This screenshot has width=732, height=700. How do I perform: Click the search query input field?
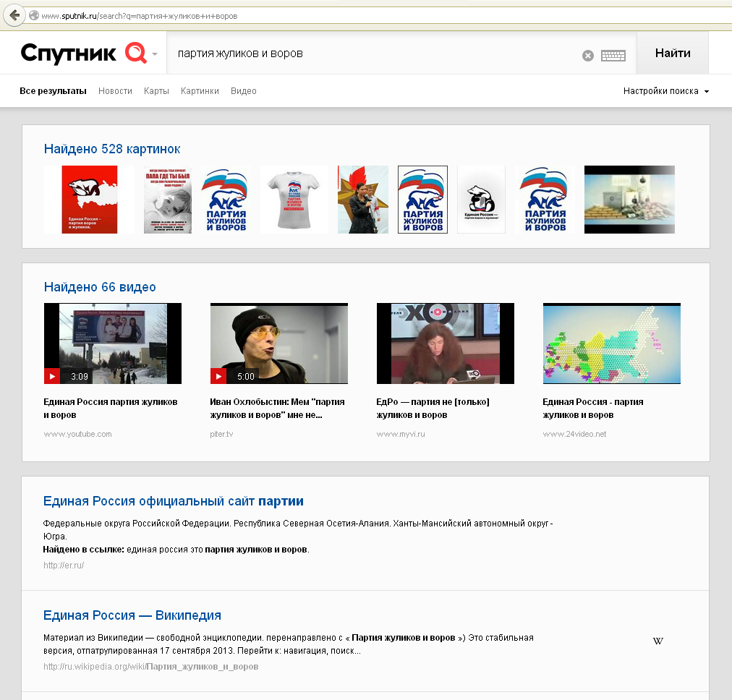tap(373, 54)
